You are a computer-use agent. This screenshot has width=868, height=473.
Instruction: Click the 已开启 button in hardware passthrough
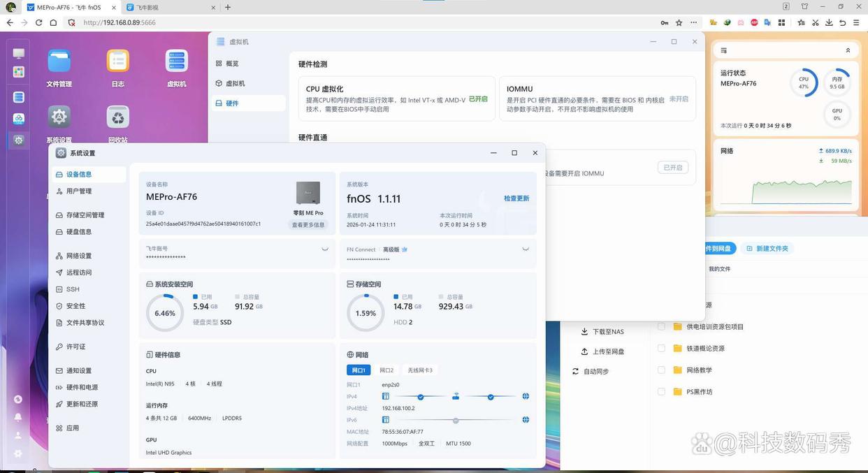(x=673, y=168)
